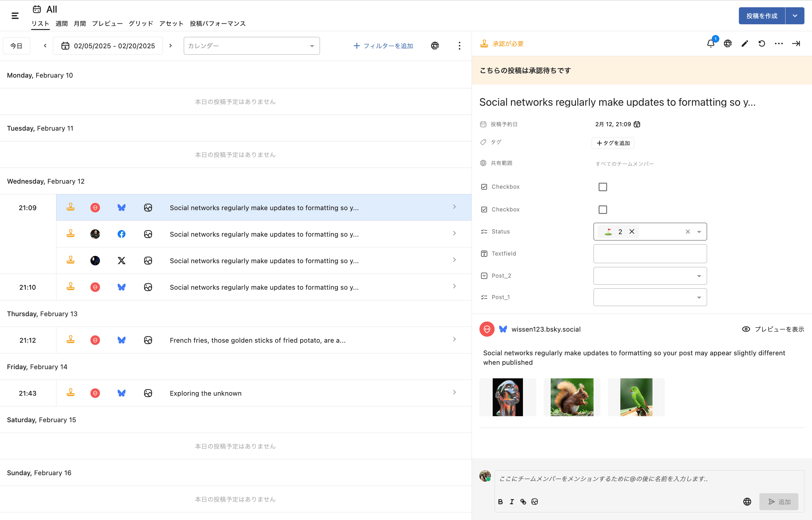Click the italic formatting icon in comment box
Image resolution: width=812 pixels, height=520 pixels.
tap(512, 501)
